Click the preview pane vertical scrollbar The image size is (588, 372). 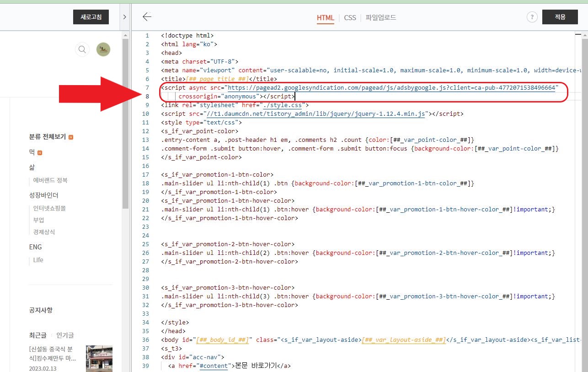pos(126,124)
